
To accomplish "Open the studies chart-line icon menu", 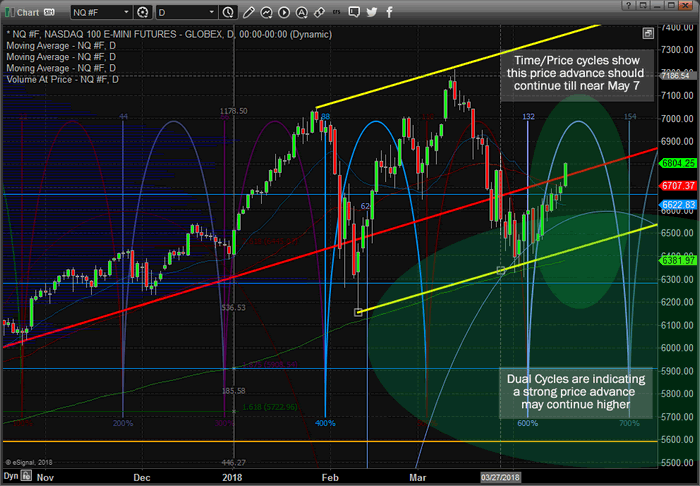I will click(x=267, y=12).
